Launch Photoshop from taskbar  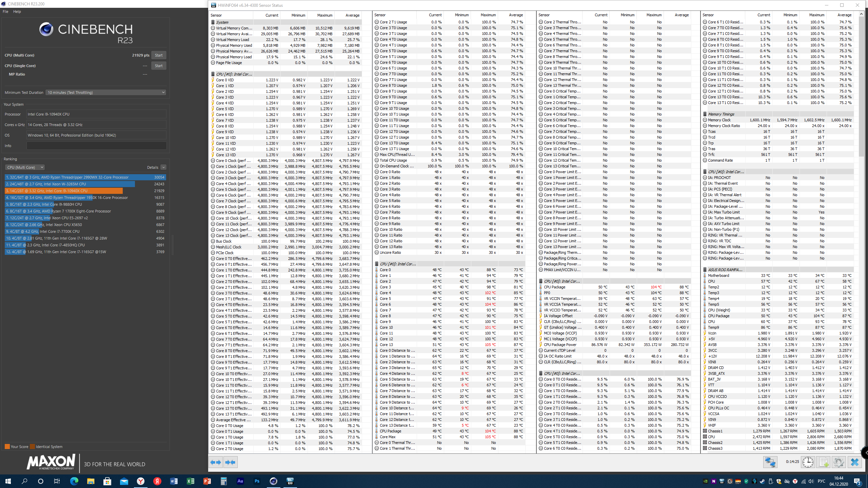click(x=257, y=481)
